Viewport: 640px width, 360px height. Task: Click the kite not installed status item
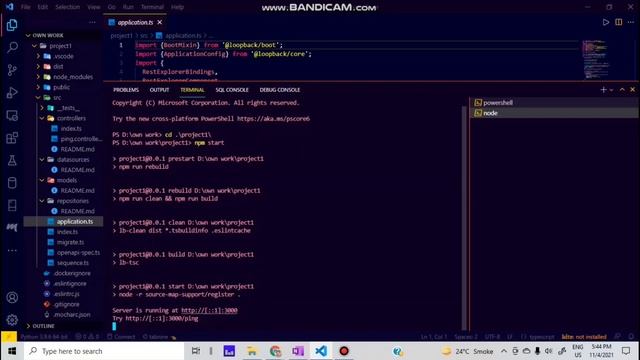[x=584, y=337]
